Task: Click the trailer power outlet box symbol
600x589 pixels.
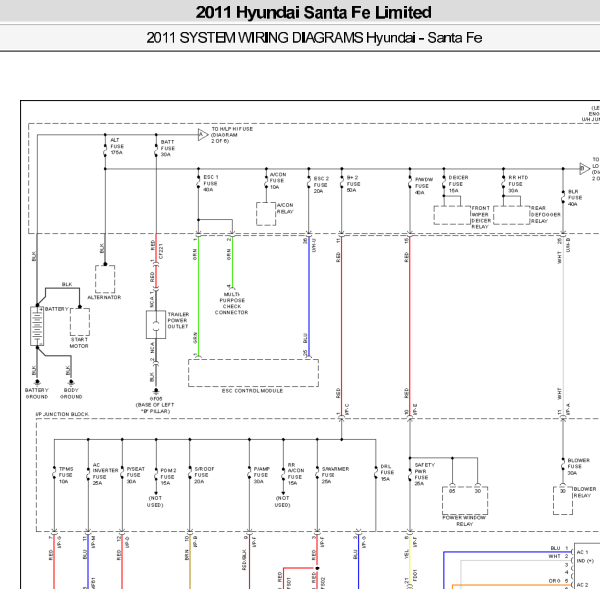Action: 156,325
